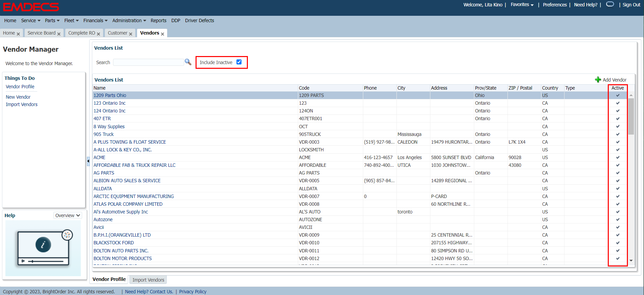Toggle Active checkmark for 123 Ontario Inc

618,103
